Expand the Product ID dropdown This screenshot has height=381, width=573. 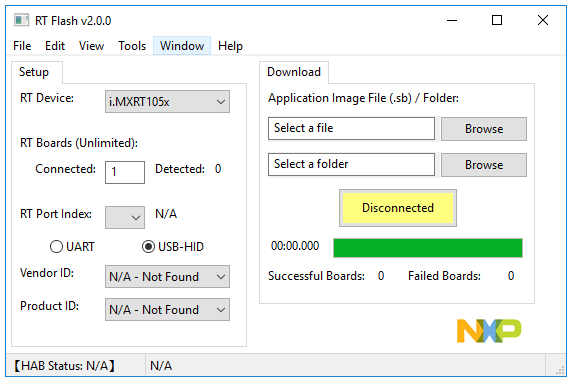(167, 309)
